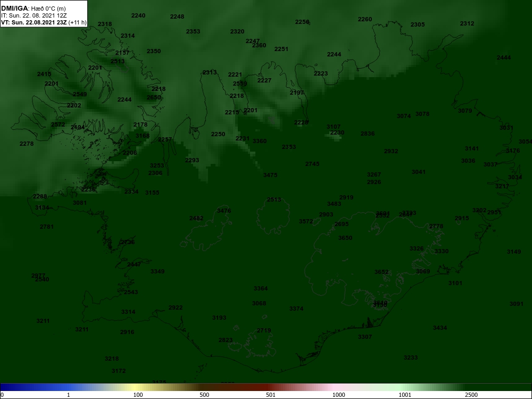This screenshot has width=532, height=399.
Task: Click the 3107 value
Action: (334, 127)
